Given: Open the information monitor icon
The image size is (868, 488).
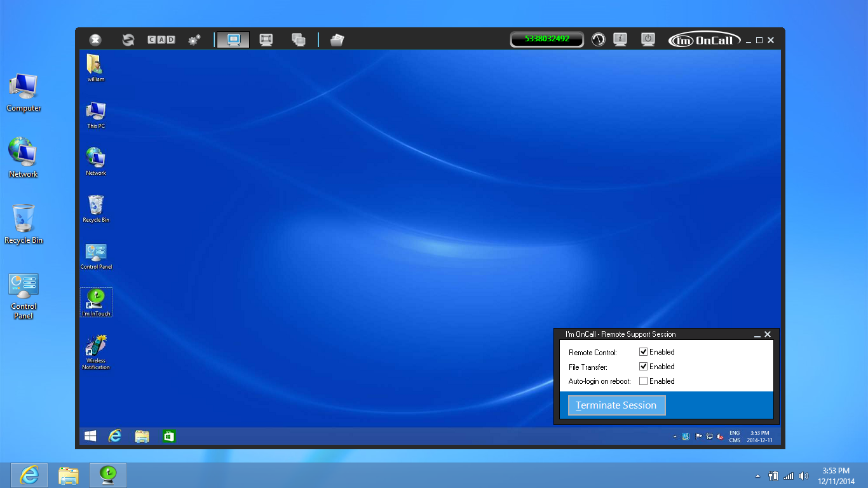Looking at the screenshot, I should pos(620,39).
